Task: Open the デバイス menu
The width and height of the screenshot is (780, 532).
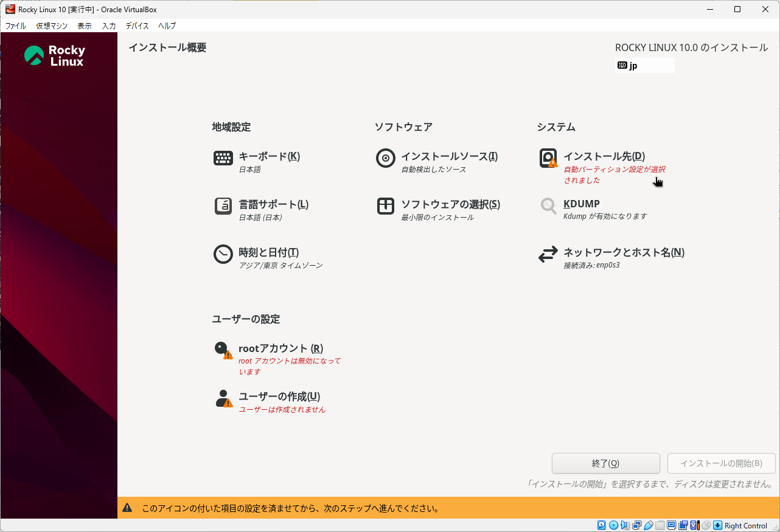Action: pyautogui.click(x=137, y=26)
